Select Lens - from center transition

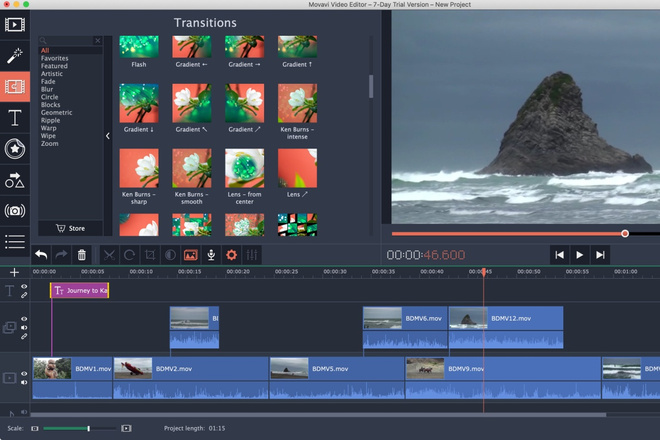tap(245, 168)
